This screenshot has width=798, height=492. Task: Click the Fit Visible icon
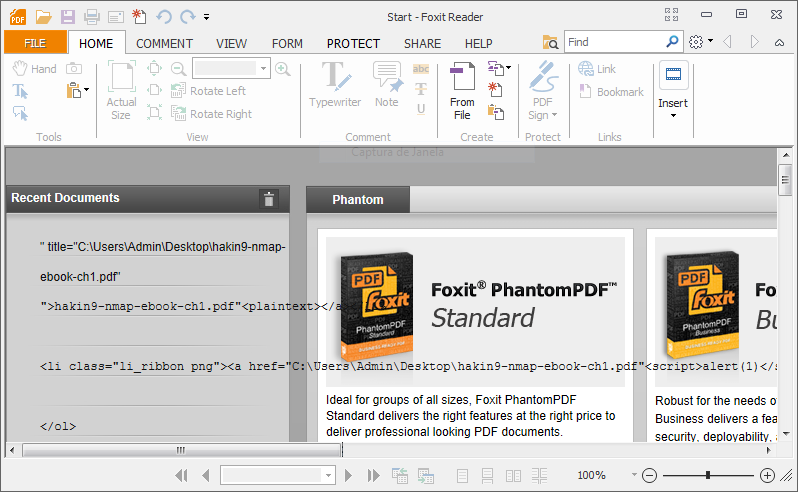coord(154,112)
